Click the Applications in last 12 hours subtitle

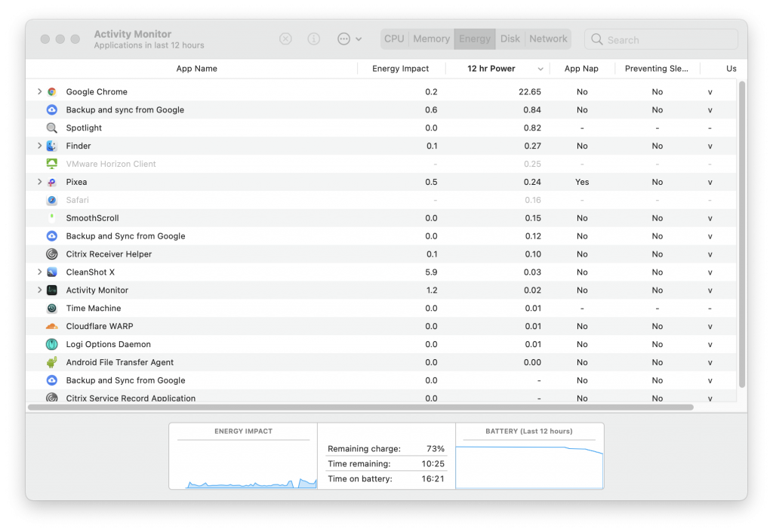coord(149,45)
